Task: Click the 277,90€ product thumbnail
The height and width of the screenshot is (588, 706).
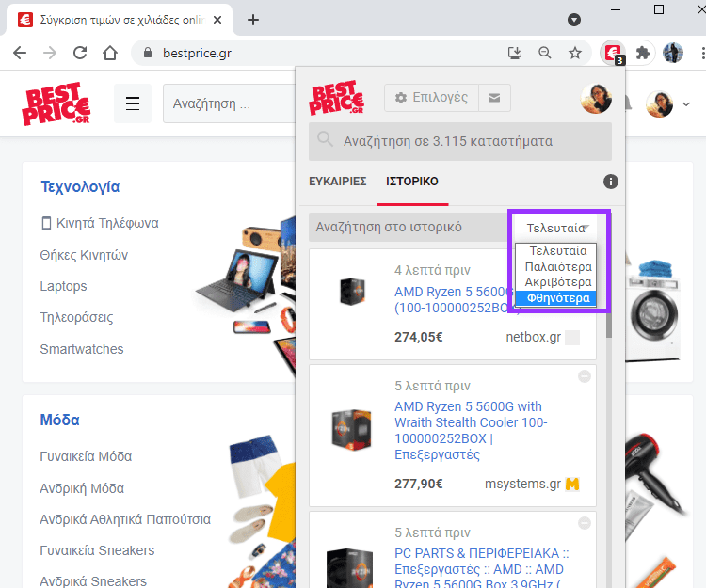Action: (352, 430)
